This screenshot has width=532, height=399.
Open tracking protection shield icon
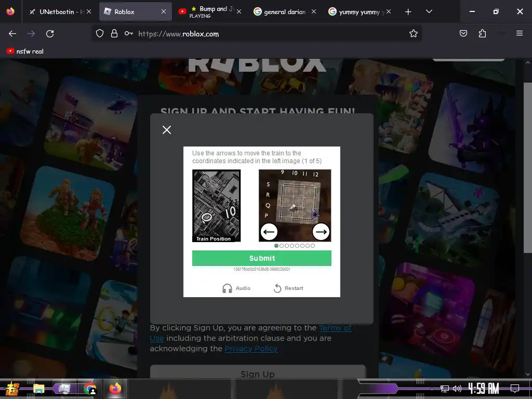99,34
